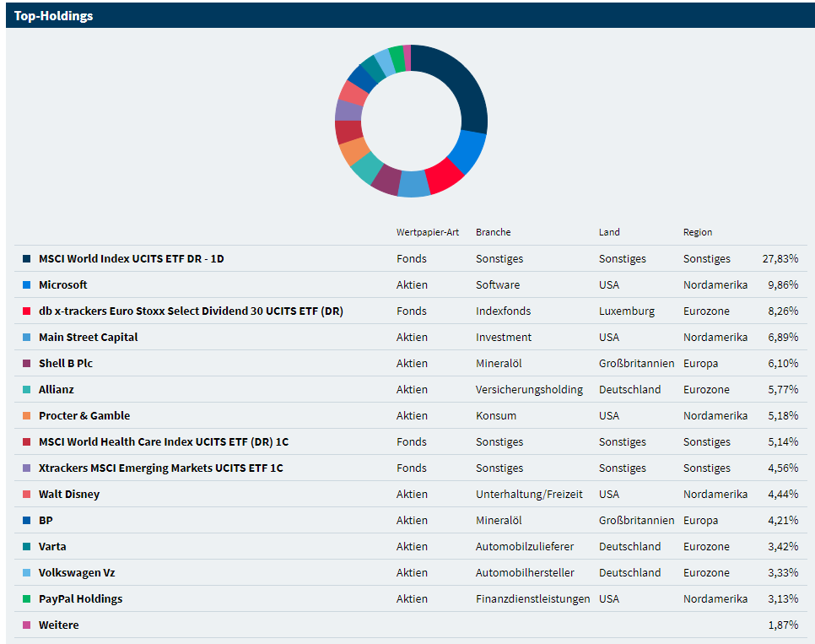
Task: Click the coral swatch beside Walt Disney
Action: click(x=26, y=495)
